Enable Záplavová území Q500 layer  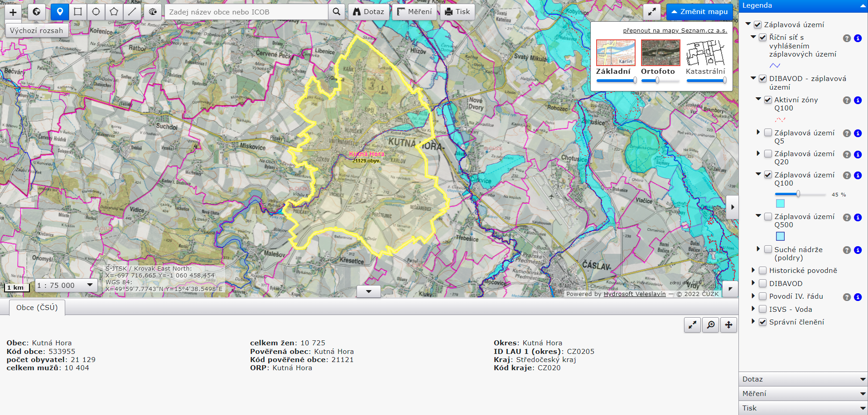tap(768, 217)
